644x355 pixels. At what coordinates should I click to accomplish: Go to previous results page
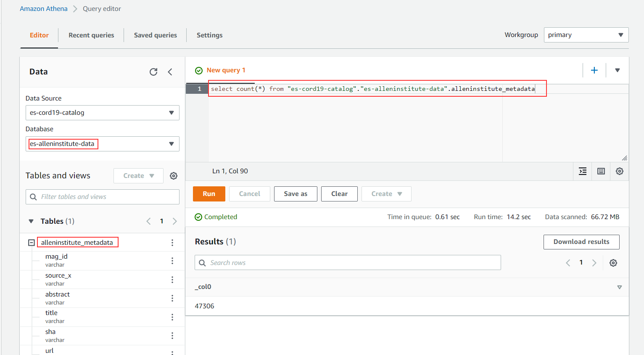(568, 263)
